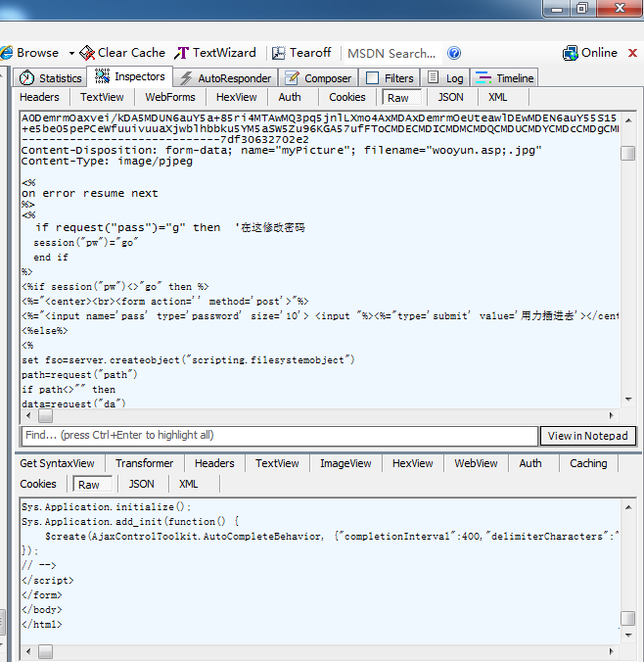
Task: Click the Log document icon
Action: 433,77
